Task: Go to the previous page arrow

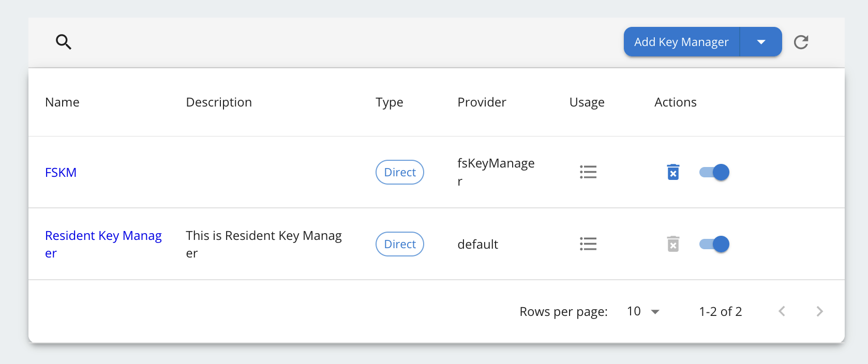Action: click(782, 311)
